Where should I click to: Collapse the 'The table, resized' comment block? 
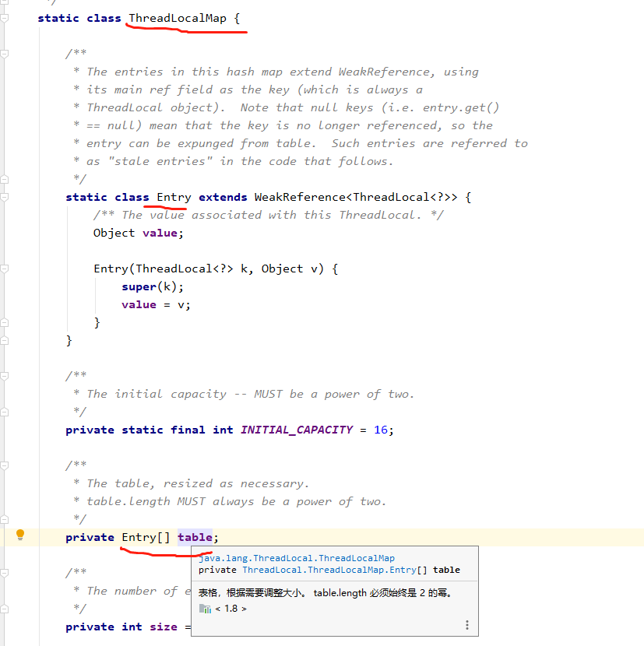point(4,466)
